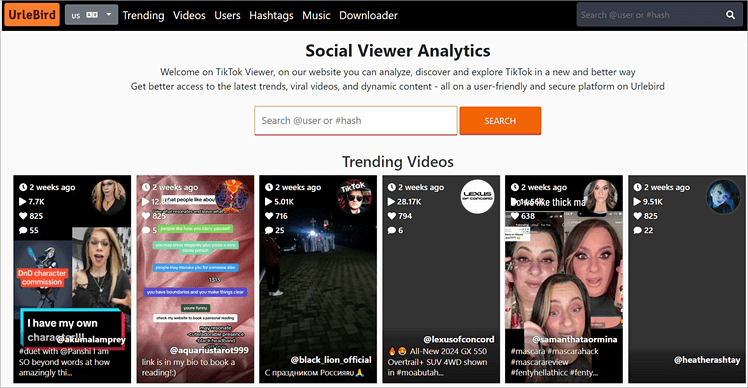Click the samanthataormina profile avatar
Viewport: 748px width, 388px height.
tap(601, 197)
